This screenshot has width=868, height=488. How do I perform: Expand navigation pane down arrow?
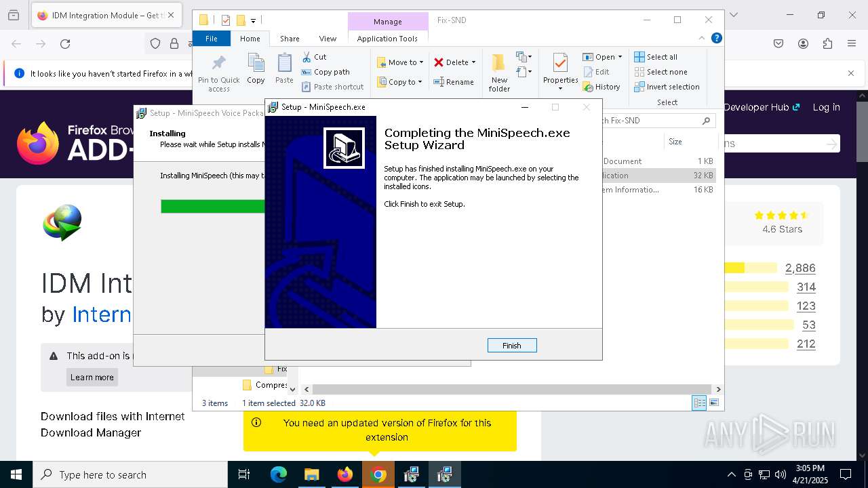click(x=293, y=389)
